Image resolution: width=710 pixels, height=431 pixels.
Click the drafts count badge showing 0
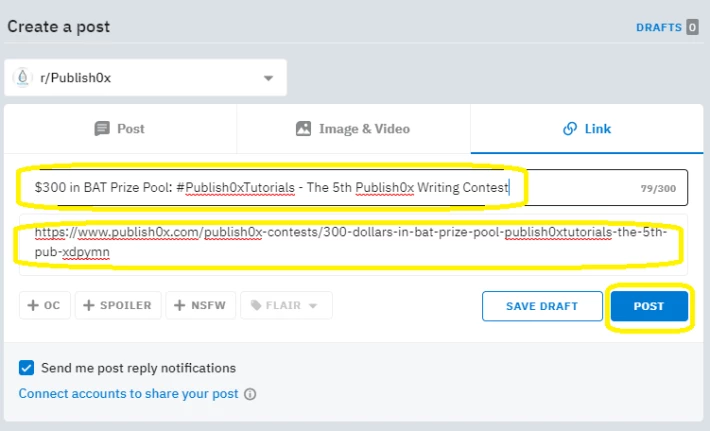click(x=692, y=27)
